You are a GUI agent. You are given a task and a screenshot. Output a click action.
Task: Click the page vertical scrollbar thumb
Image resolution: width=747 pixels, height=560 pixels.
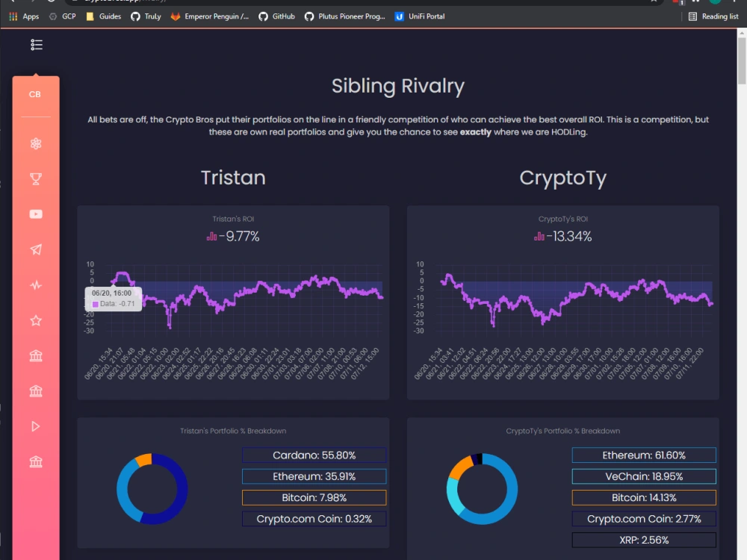click(742, 60)
